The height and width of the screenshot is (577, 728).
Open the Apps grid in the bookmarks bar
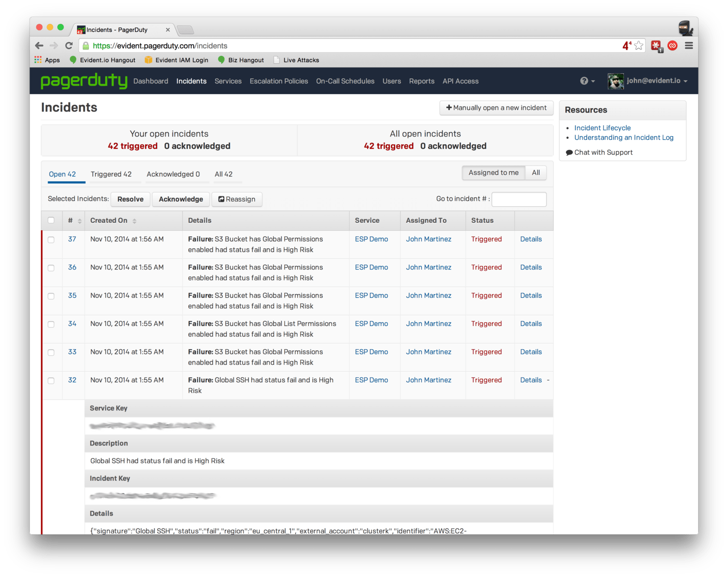[x=47, y=60]
